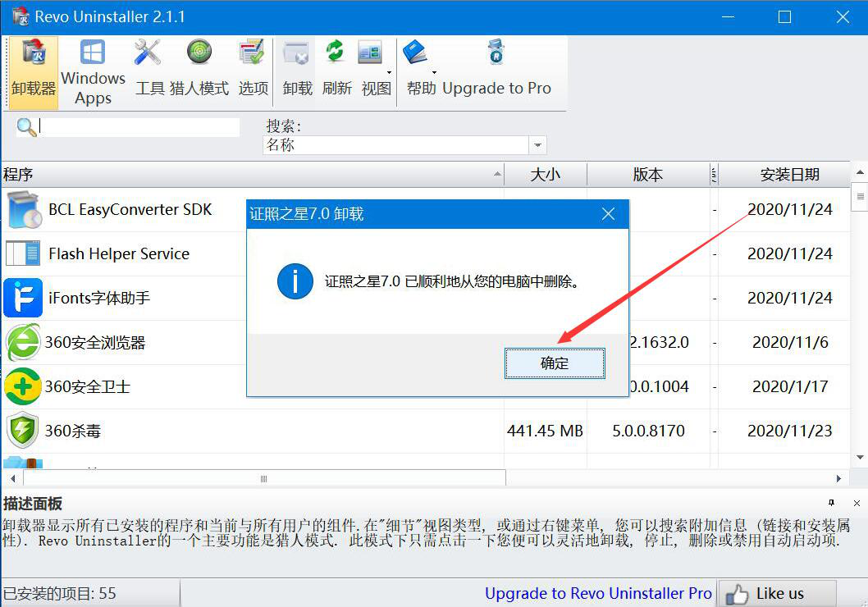The width and height of the screenshot is (868, 607).
Task: Expand the 名称 search-by dropdown
Action: 537,145
